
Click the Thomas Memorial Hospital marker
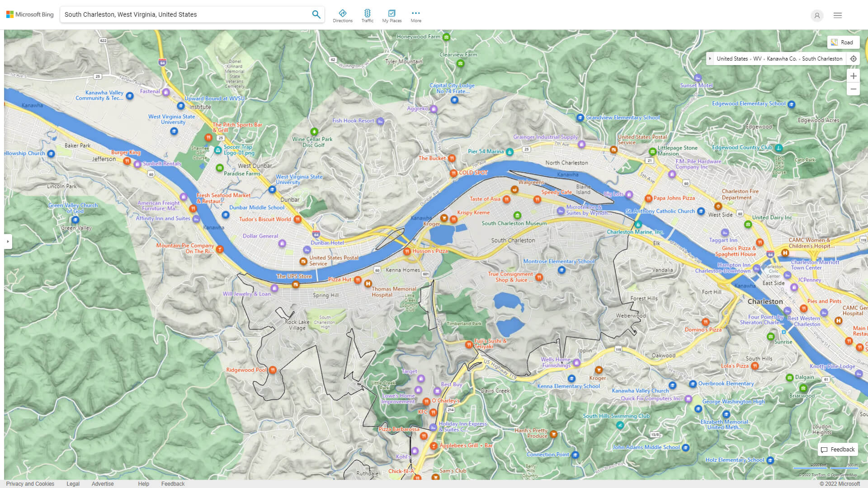pos(368,284)
